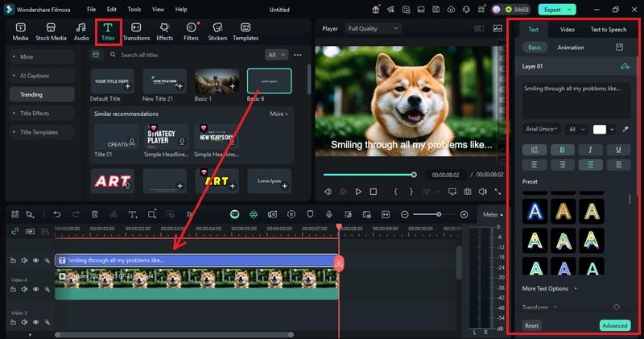The image size is (644, 339).
Task: Expand the Mine category
Action: click(42, 56)
